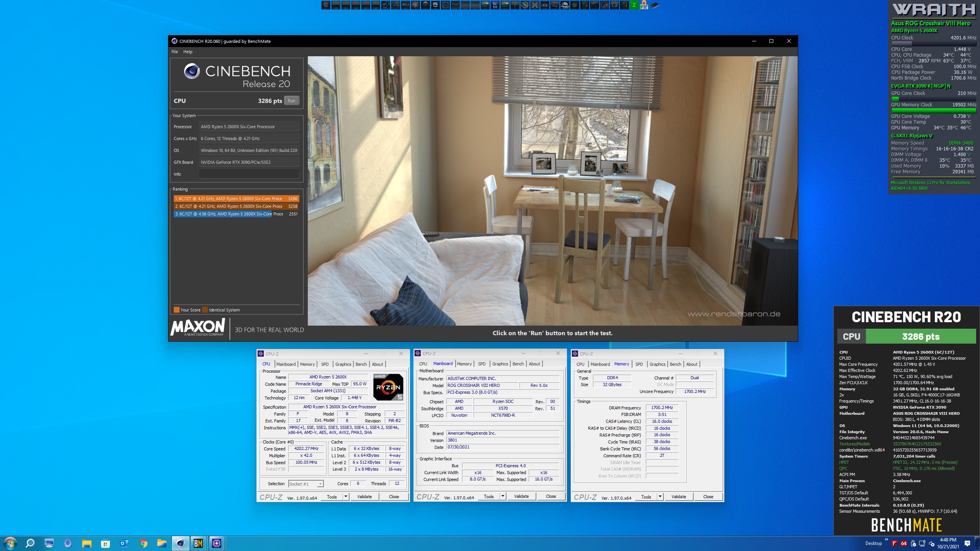Select ranking row 3 with score 2551
Viewport: 980px width, 551px height.
[x=236, y=214]
